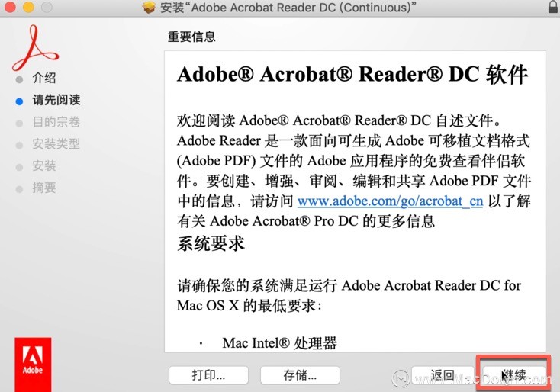Click the window title 安装 Adobe Acrobat Reader DC
Viewport: 560px width, 392px height.
pos(288,8)
